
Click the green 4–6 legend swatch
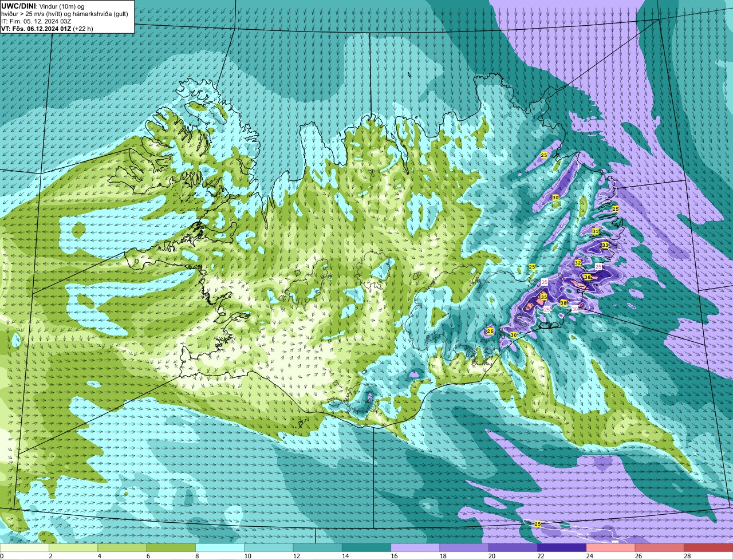point(122,548)
